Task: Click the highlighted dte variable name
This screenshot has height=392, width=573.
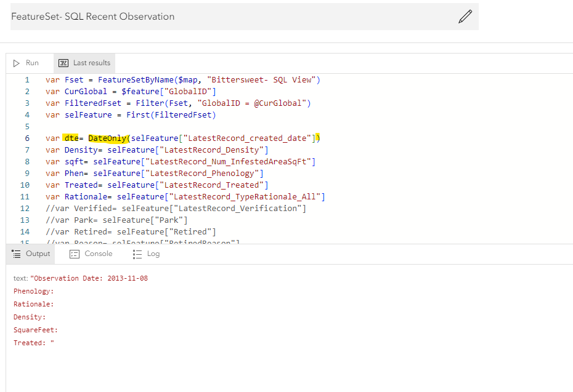Action: pyautogui.click(x=71, y=138)
